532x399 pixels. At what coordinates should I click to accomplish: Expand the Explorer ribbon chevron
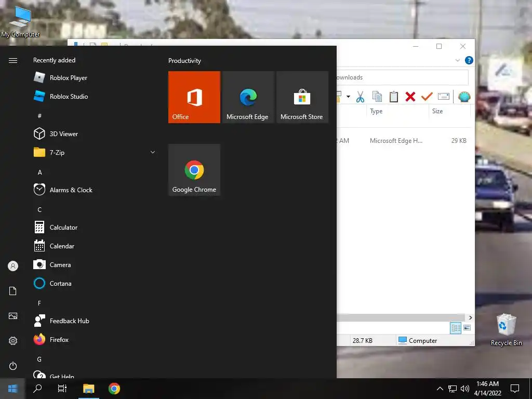pos(457,60)
